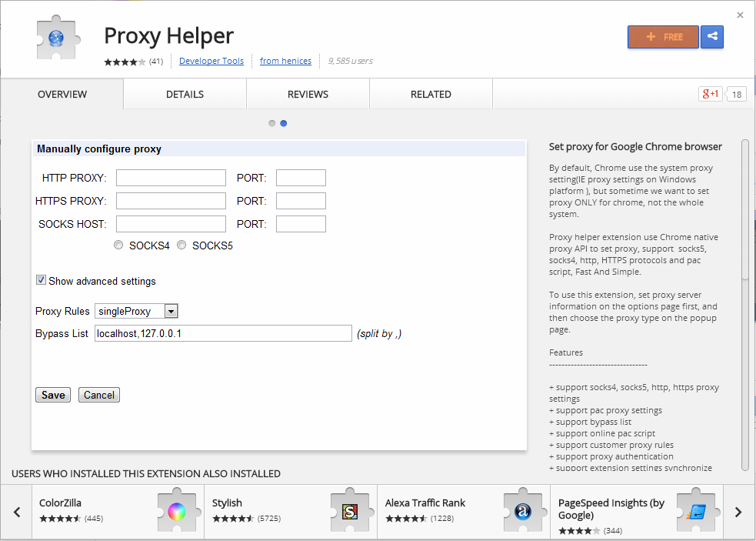The height and width of the screenshot is (541, 756).
Task: Click the Stylish extension icon
Action: coord(350,512)
